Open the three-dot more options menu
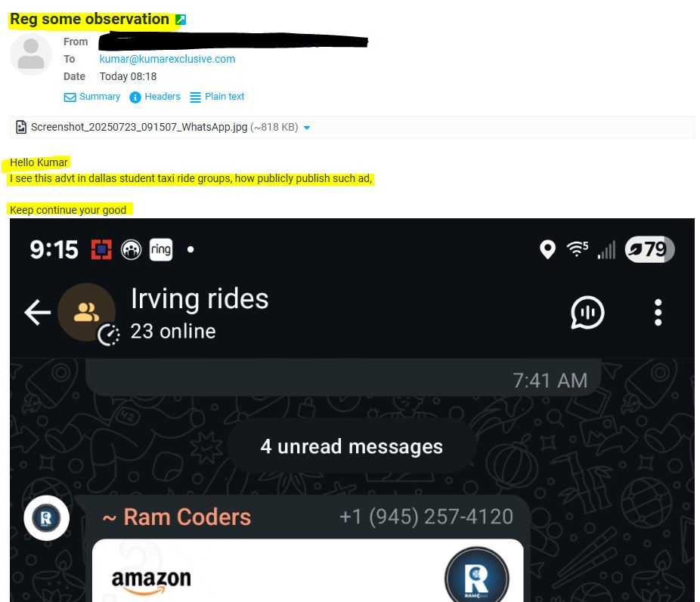Image resolution: width=700 pixels, height=602 pixels. coord(658,313)
